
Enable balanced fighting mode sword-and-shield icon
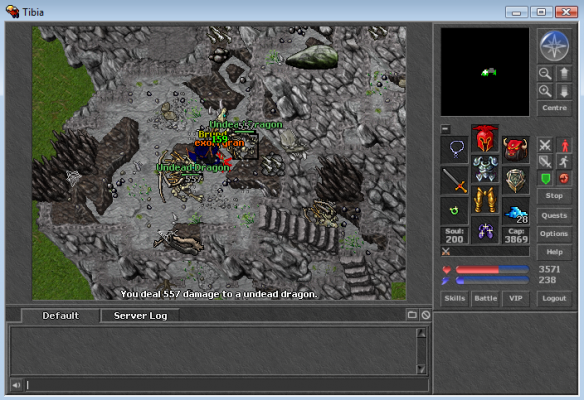[x=545, y=162]
